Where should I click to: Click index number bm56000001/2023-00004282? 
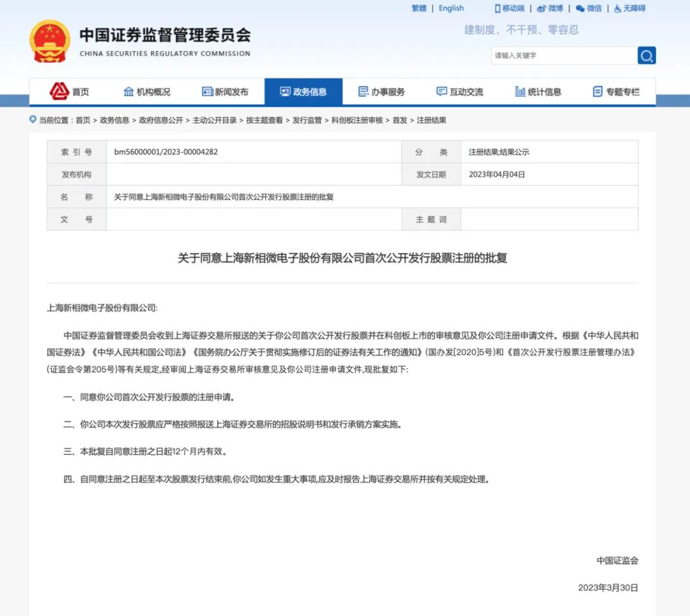tap(166, 152)
